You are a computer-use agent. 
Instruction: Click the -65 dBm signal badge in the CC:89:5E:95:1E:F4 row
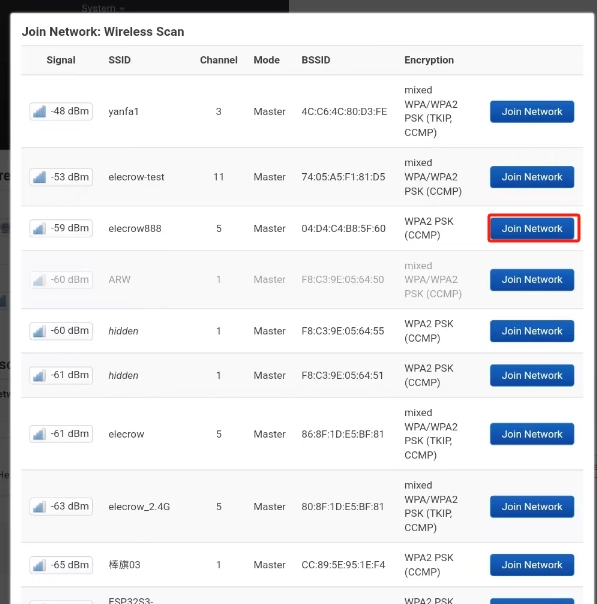pyautogui.click(x=61, y=565)
